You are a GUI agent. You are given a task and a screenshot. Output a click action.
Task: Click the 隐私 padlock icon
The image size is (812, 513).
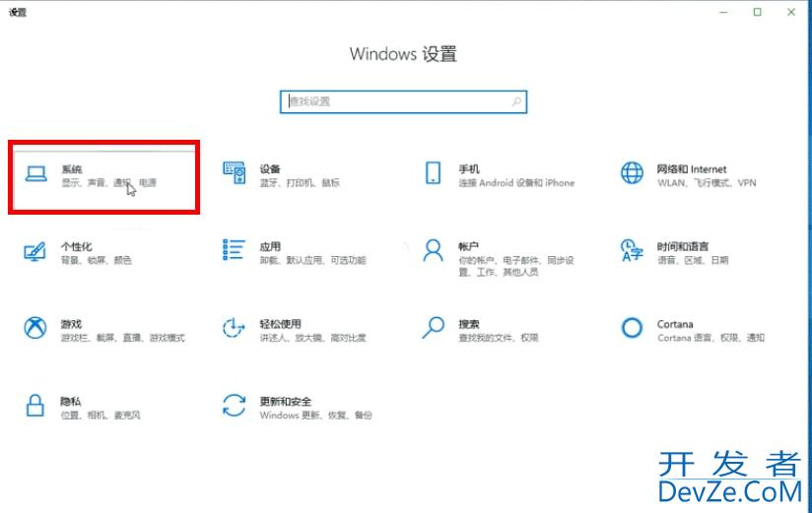pos(35,406)
